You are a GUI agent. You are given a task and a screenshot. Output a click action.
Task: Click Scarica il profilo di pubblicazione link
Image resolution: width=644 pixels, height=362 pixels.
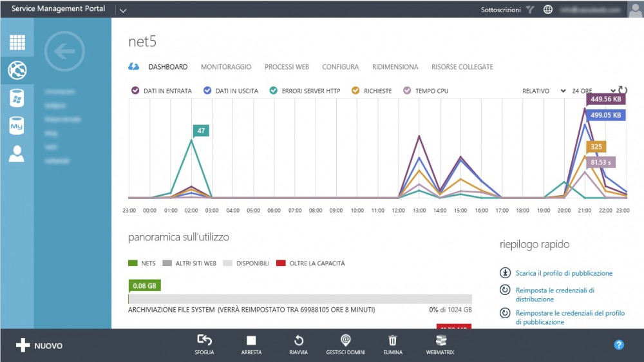(563, 273)
